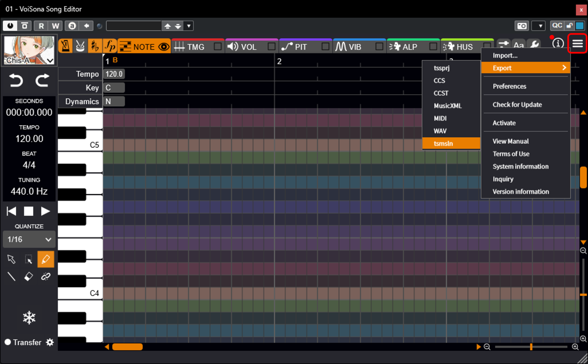The image size is (588, 364).
Task: Choose MIDI from the Export submenu
Action: point(440,118)
